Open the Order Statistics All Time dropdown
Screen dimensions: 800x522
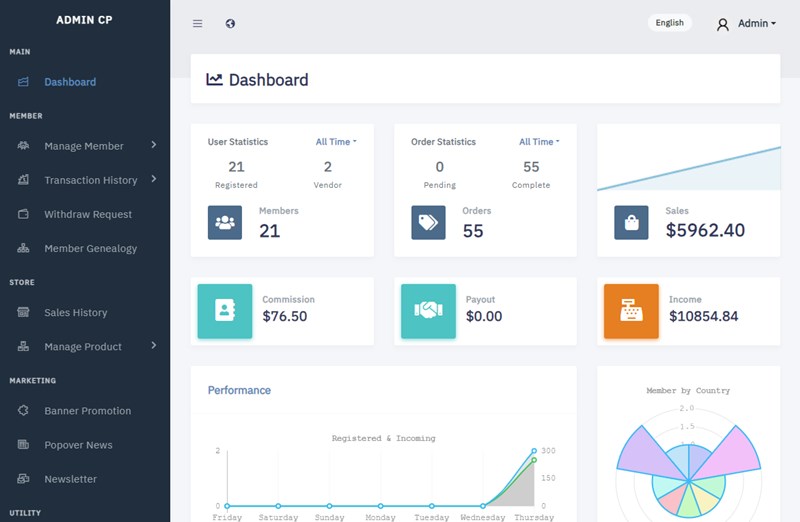[x=539, y=142]
